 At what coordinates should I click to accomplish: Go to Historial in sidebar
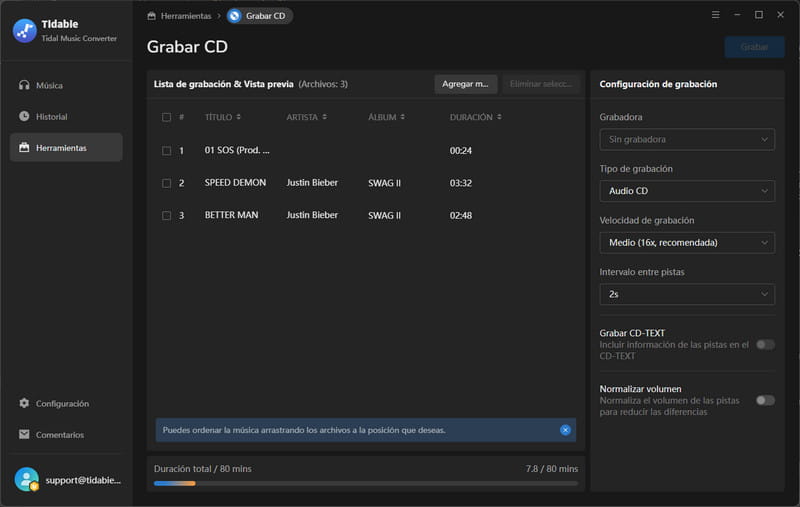(x=66, y=116)
